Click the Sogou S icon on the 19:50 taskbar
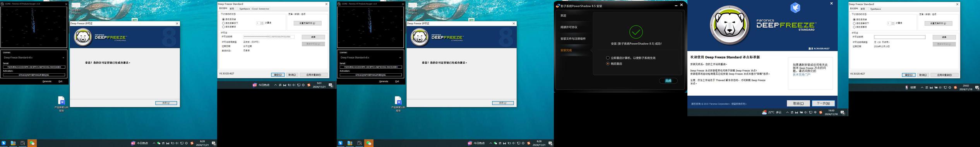Viewport: 980px width, 147px height. point(821,112)
